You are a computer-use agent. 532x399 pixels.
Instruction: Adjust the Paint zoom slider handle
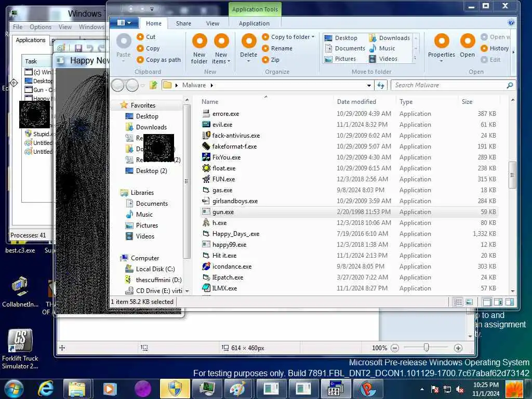(427, 348)
